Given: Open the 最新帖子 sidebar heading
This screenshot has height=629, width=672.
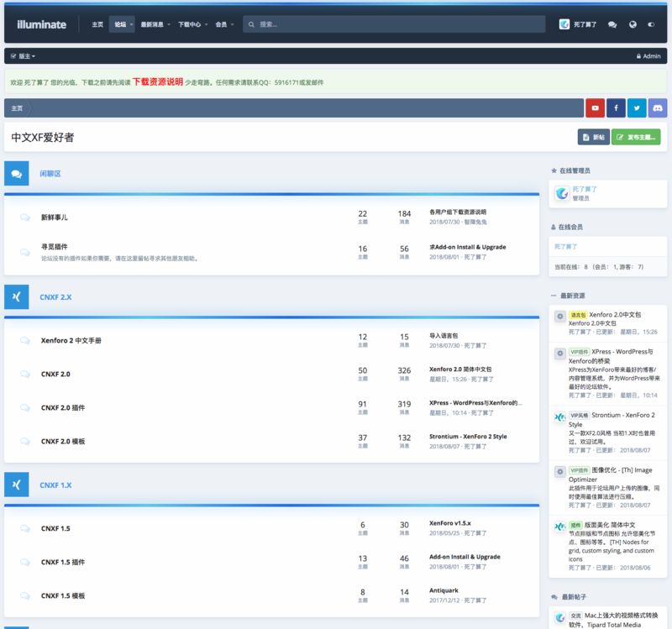Looking at the screenshot, I should [x=574, y=597].
